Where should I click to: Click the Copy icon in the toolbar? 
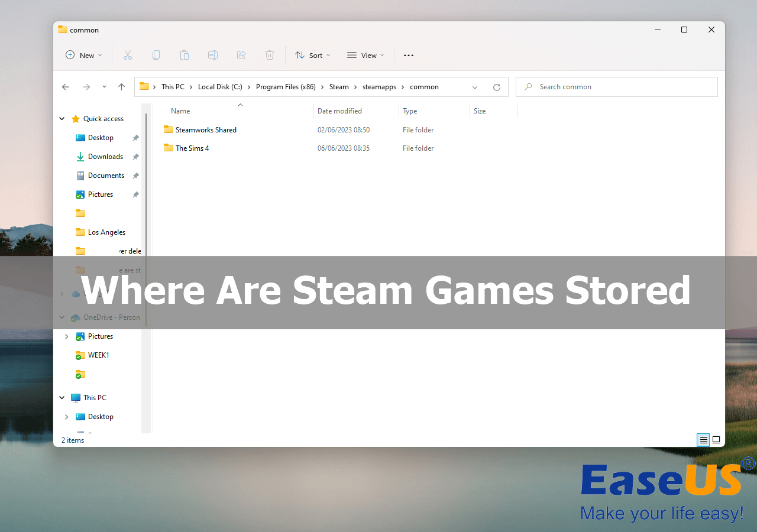[156, 55]
